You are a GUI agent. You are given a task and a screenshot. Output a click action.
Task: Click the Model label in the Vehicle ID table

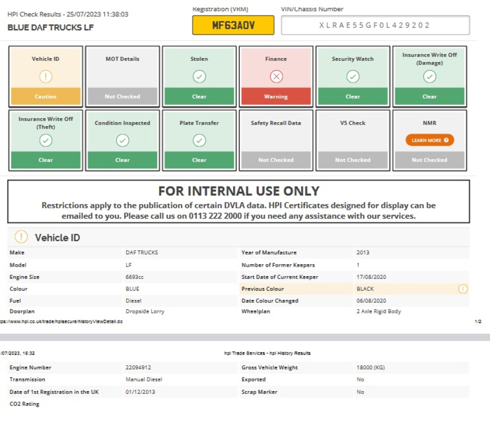[x=18, y=265]
